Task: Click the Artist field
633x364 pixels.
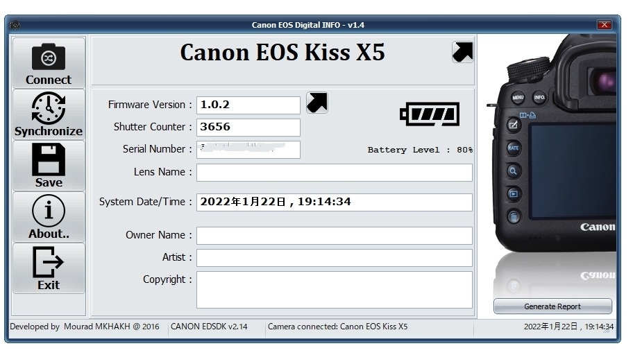Action: pos(335,258)
